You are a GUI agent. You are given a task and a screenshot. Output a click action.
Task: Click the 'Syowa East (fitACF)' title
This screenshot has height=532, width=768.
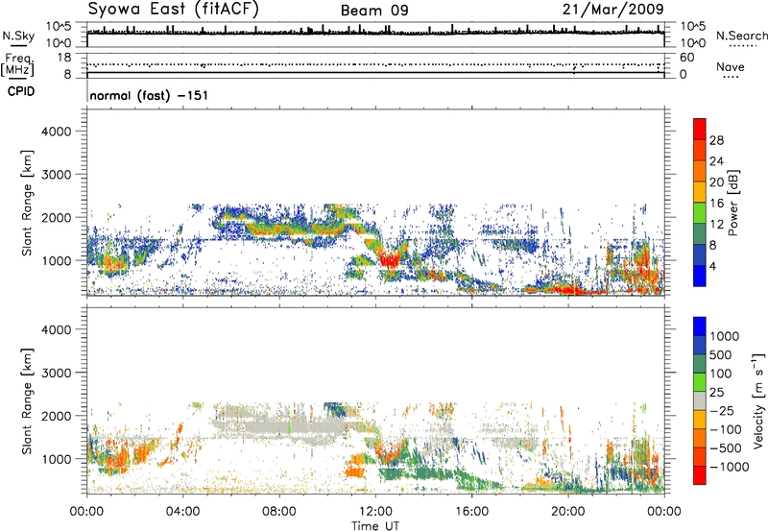tap(173, 9)
